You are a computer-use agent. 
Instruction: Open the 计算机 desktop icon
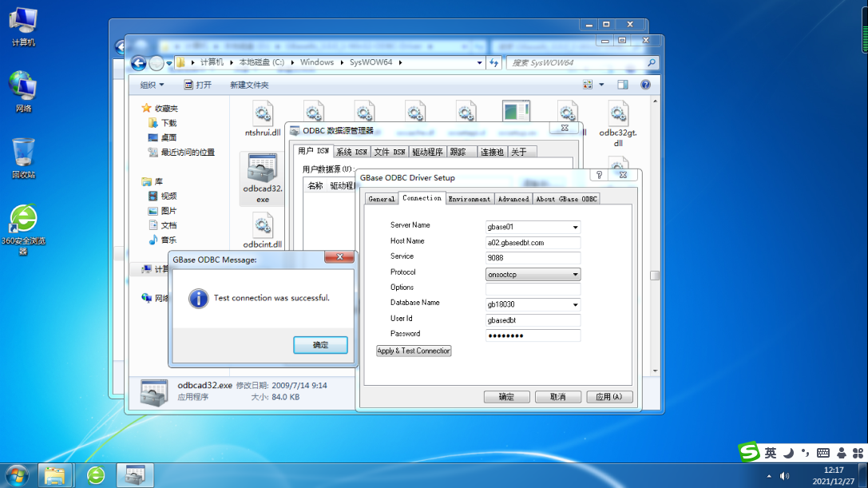(23, 27)
